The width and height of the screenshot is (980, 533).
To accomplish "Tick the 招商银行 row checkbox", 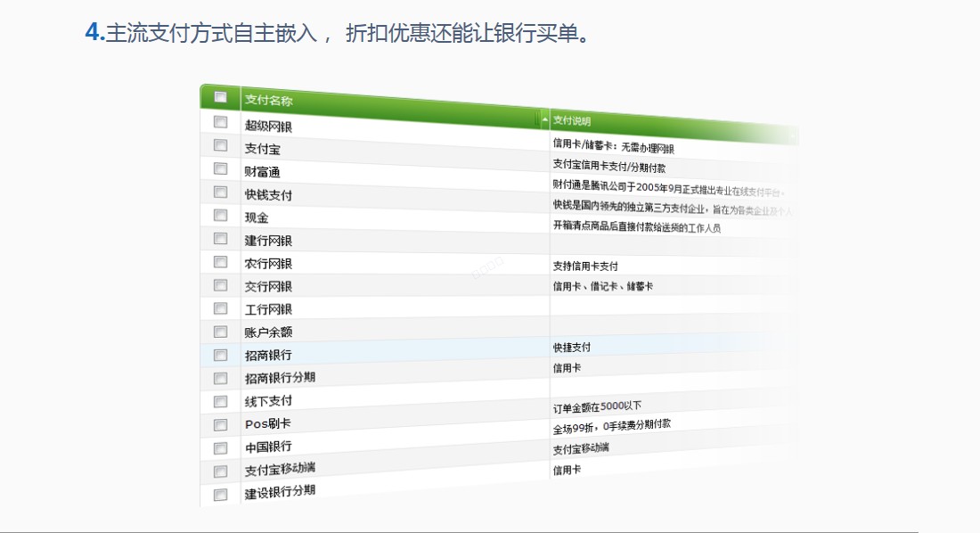I will click(x=220, y=355).
